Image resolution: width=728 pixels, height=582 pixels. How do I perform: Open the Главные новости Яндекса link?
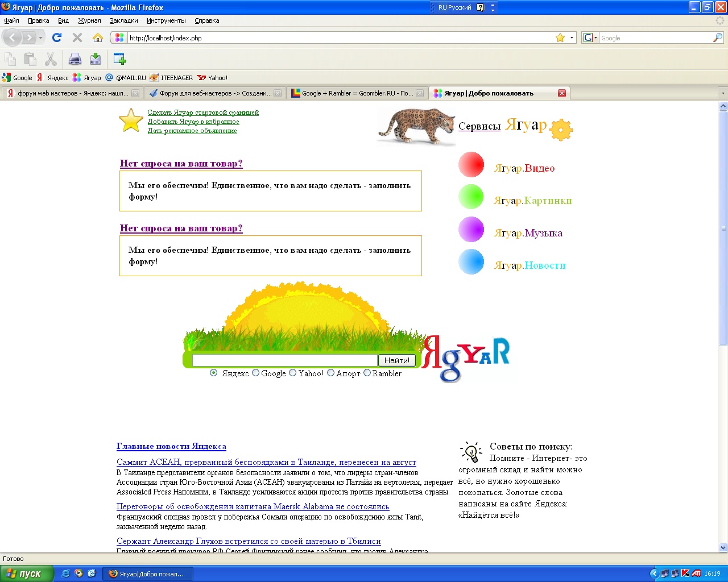(171, 447)
